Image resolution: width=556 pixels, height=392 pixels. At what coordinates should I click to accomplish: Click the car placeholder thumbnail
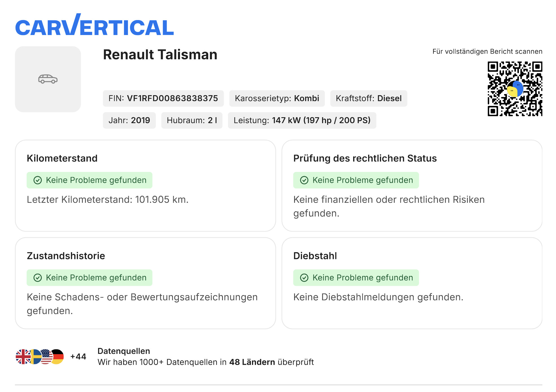(48, 79)
